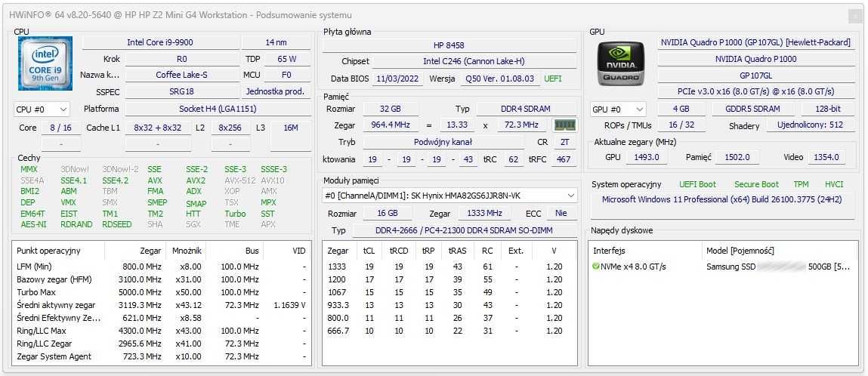Image resolution: width=868 pixels, height=376 pixels.
Task: Click the TPM label
Action: pos(801,185)
